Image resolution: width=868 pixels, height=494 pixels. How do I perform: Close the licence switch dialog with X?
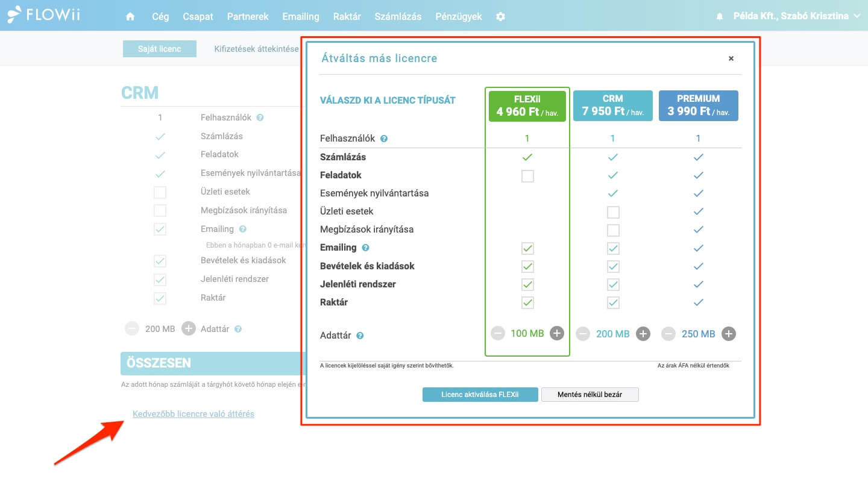tap(731, 58)
